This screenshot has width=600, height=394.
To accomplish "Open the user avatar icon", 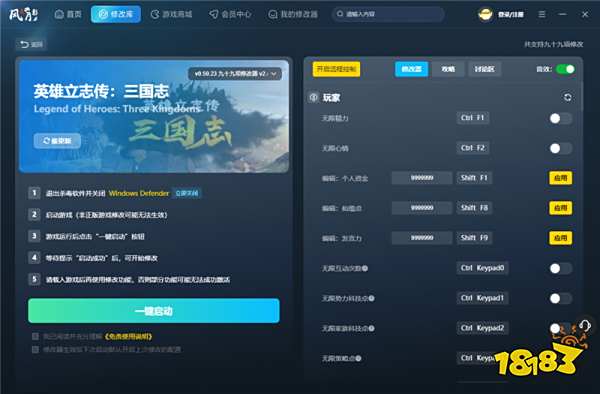I will [485, 15].
